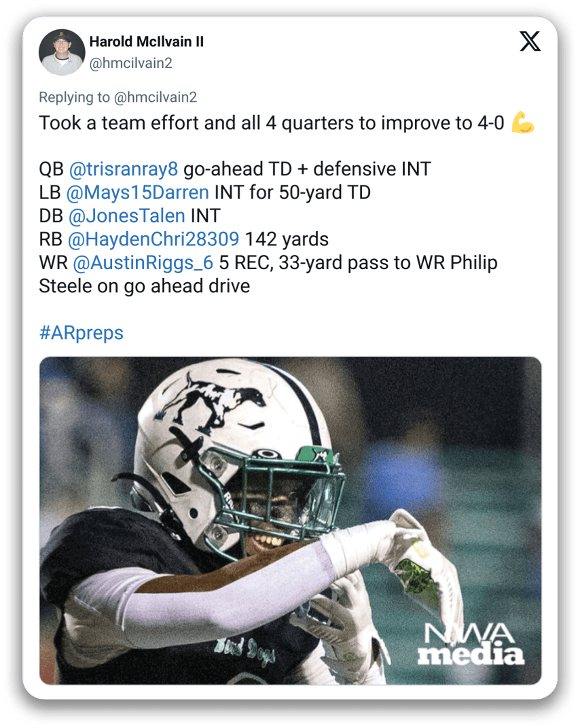Go to the @AustinRiggs_6 profile mention
Viewport: 580px width, 728px height.
[141, 262]
